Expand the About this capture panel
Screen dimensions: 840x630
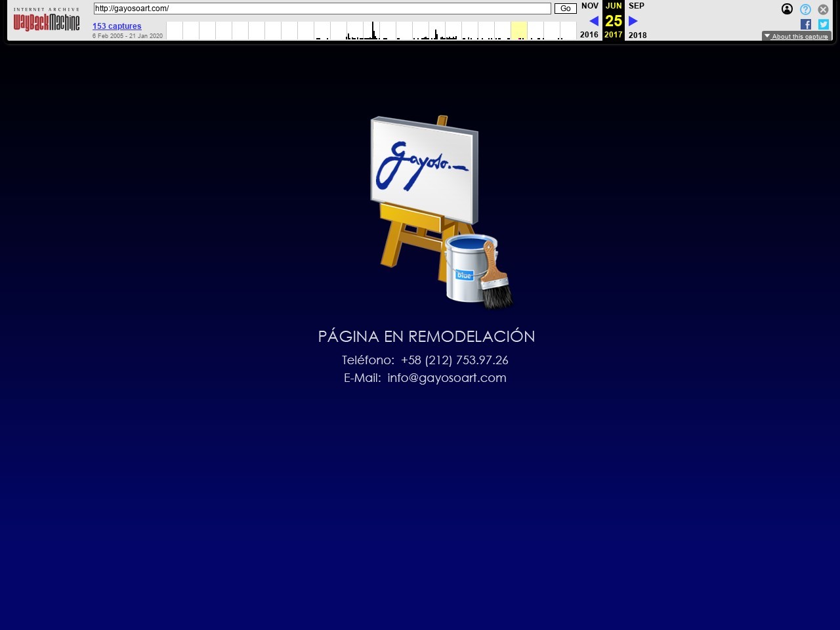point(796,36)
